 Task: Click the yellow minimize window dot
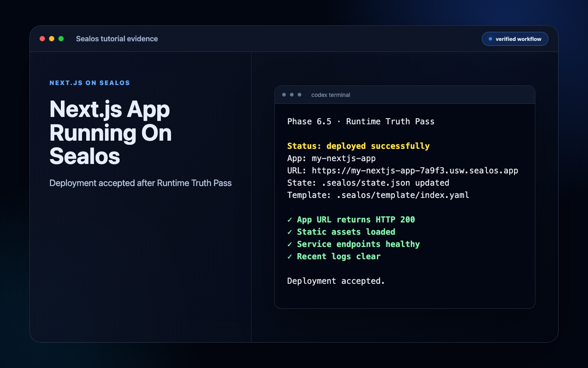click(51, 39)
